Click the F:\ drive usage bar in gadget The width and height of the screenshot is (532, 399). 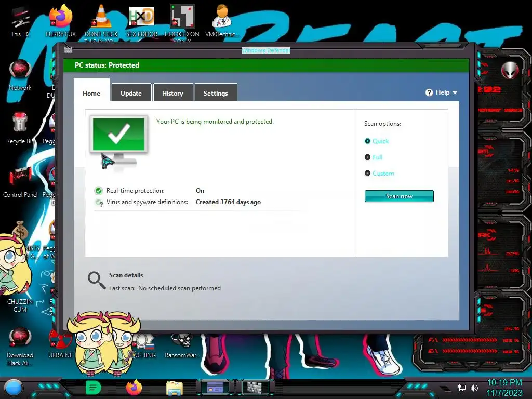point(469,340)
